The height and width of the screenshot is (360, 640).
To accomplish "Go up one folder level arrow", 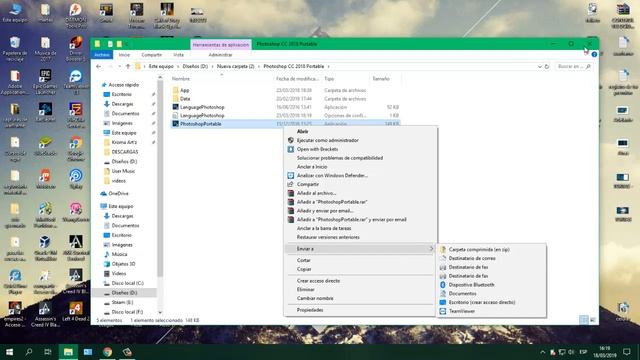I will (x=128, y=66).
